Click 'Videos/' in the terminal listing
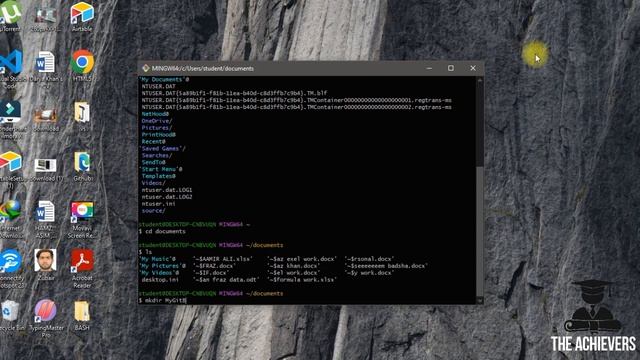The width and height of the screenshot is (640, 360). 153,183
